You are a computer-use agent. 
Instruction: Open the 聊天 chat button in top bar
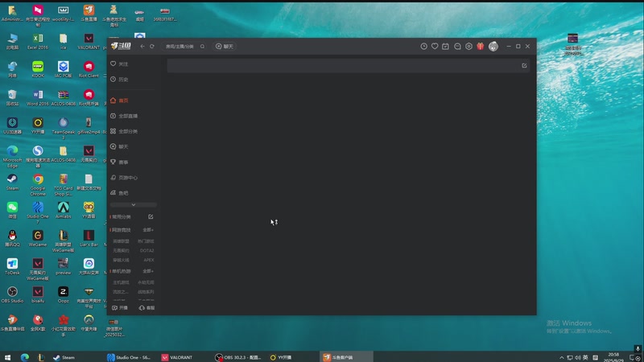(x=225, y=47)
